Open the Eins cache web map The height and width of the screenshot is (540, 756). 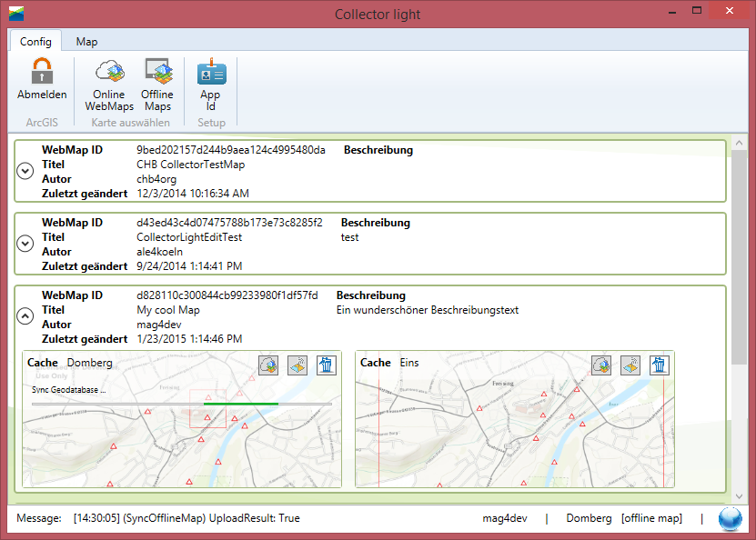pos(601,365)
